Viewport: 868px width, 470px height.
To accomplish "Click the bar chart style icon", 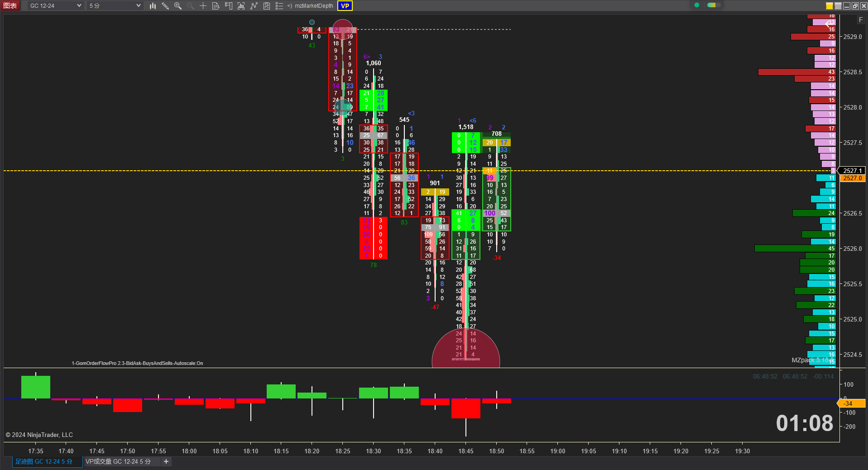I will [153, 6].
